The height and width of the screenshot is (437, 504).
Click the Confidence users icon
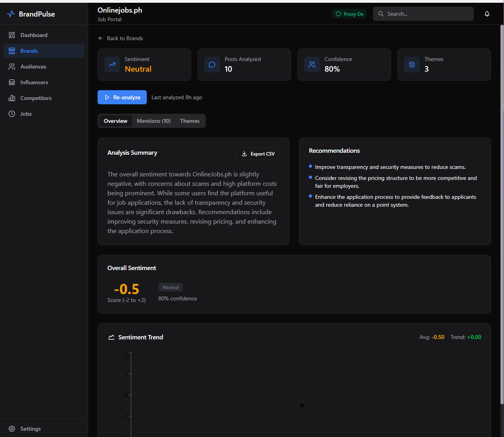pos(312,65)
